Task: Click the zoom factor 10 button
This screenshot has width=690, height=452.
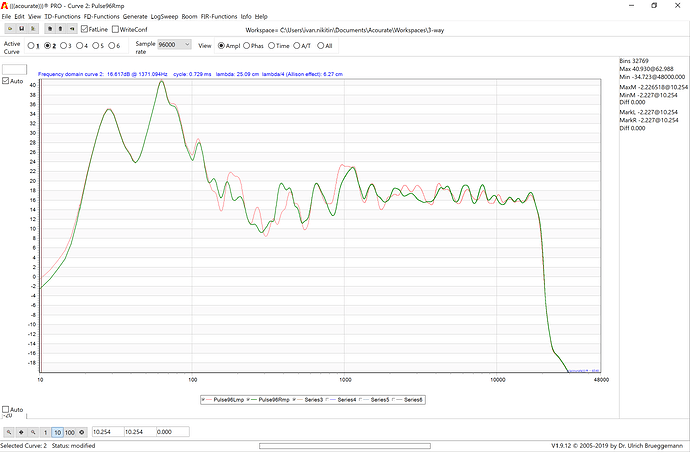Action: coord(57,432)
